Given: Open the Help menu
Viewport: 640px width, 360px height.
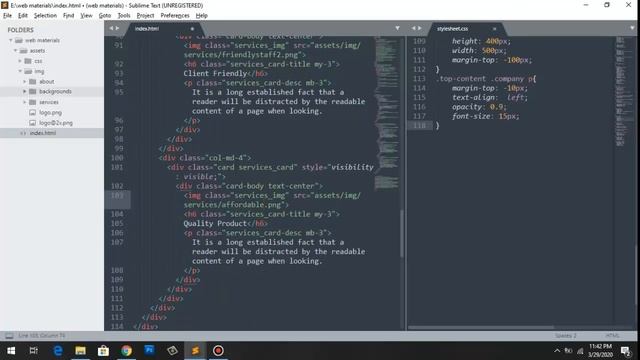Looking at the screenshot, I should click(202, 16).
